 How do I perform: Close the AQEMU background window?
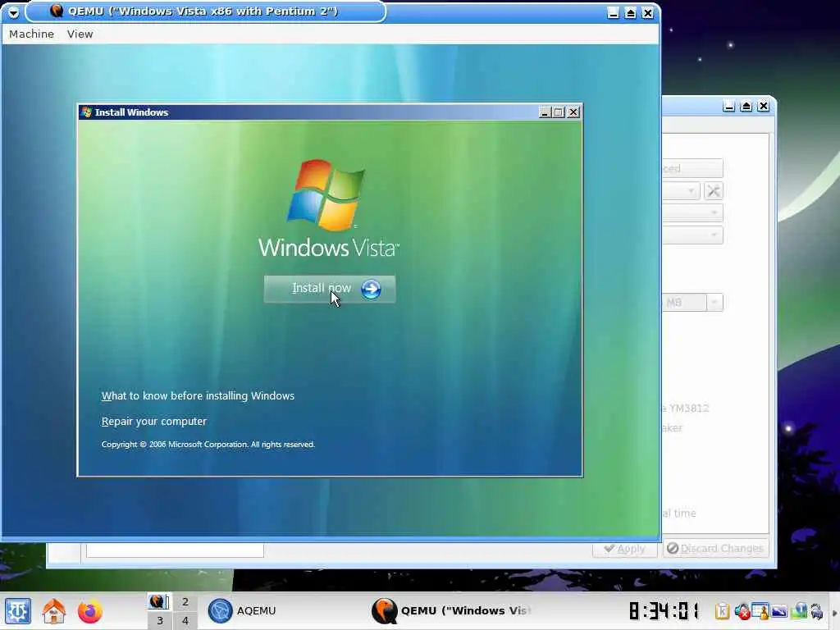764,106
